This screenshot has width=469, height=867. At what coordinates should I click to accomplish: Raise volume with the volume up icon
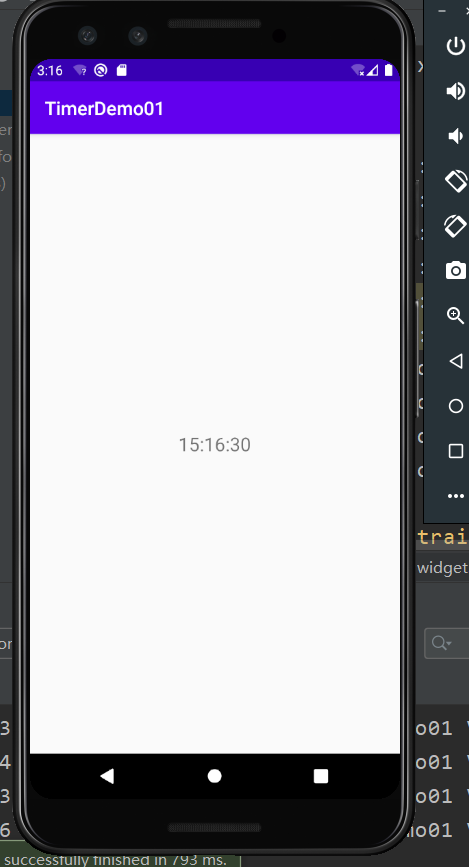pyautogui.click(x=455, y=91)
